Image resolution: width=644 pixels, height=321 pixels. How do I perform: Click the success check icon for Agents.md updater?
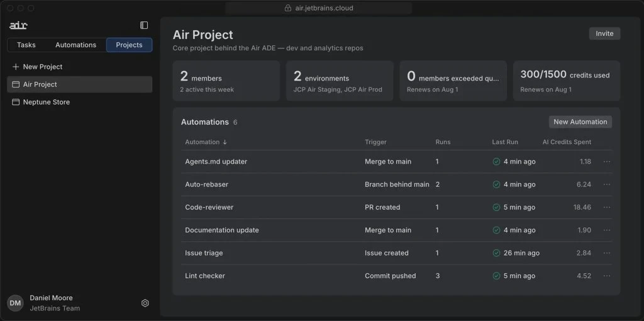click(x=496, y=162)
